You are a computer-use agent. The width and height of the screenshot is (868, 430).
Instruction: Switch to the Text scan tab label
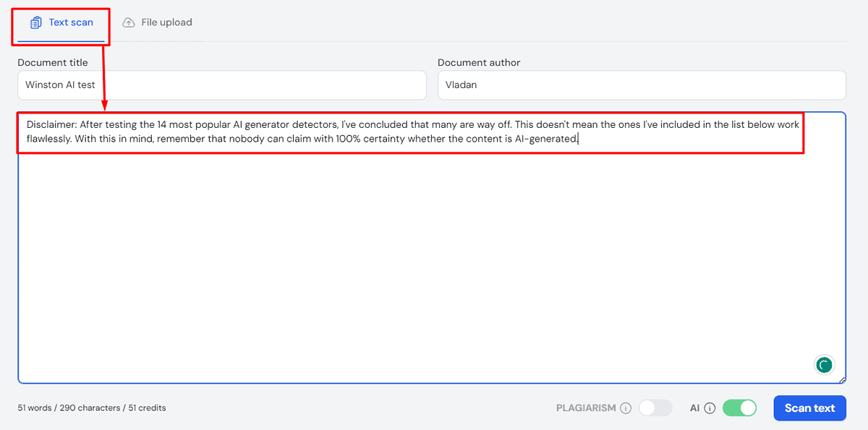(71, 22)
